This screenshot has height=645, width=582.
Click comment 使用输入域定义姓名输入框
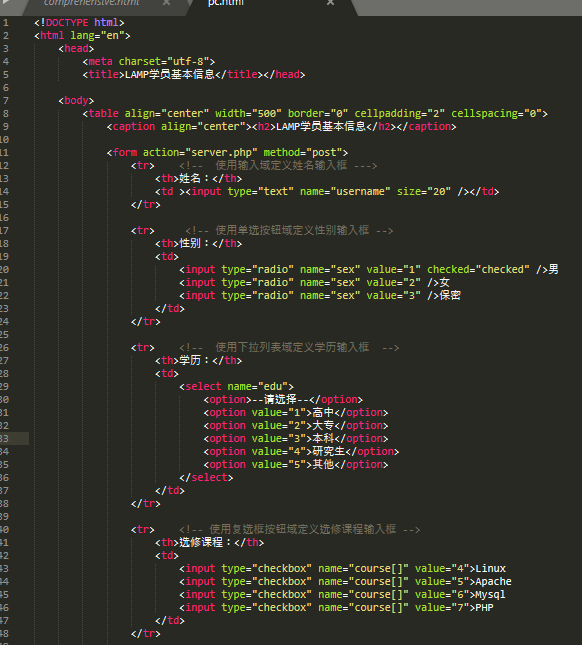tap(281, 165)
